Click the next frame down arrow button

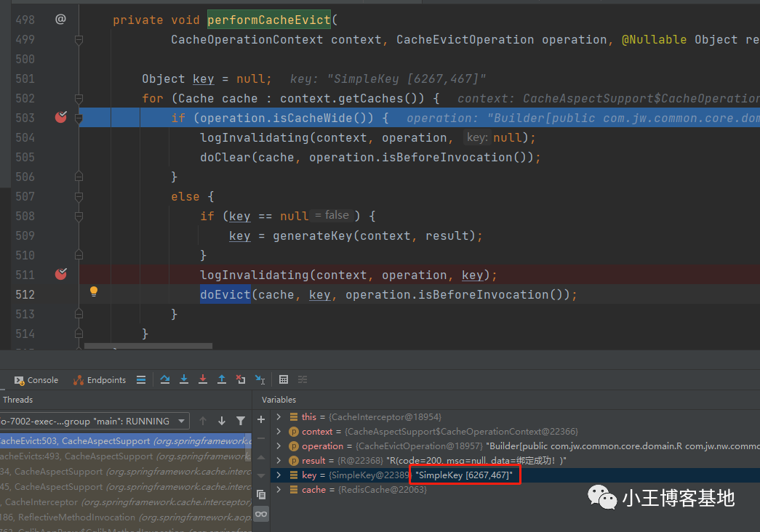221,421
